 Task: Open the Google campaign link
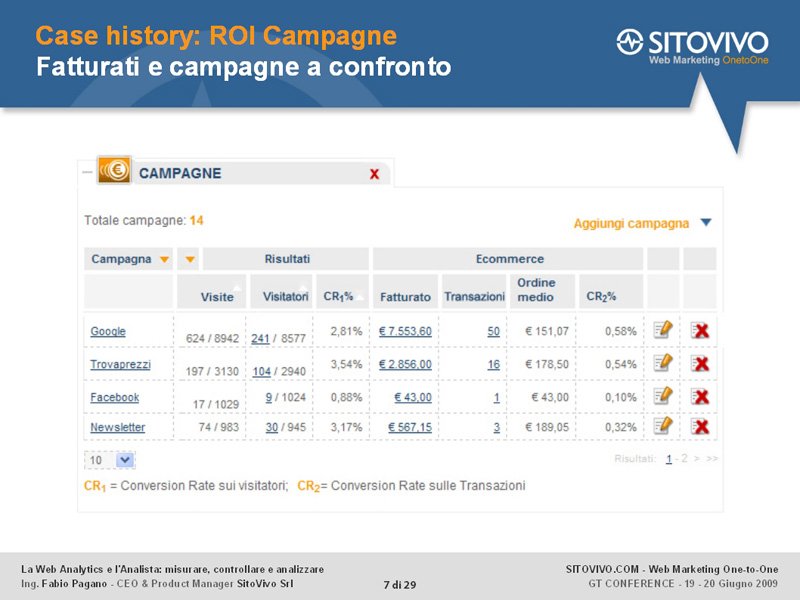click(108, 331)
